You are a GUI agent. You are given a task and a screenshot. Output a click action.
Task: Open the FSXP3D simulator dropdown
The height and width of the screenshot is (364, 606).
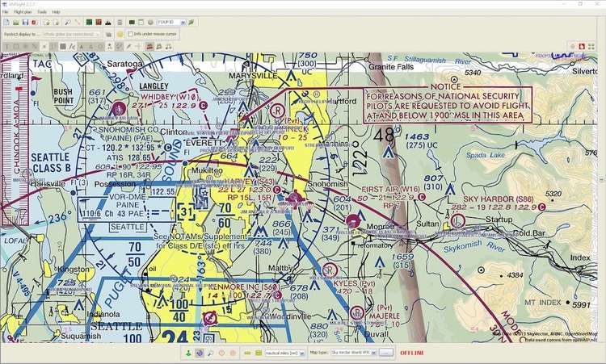171,23
